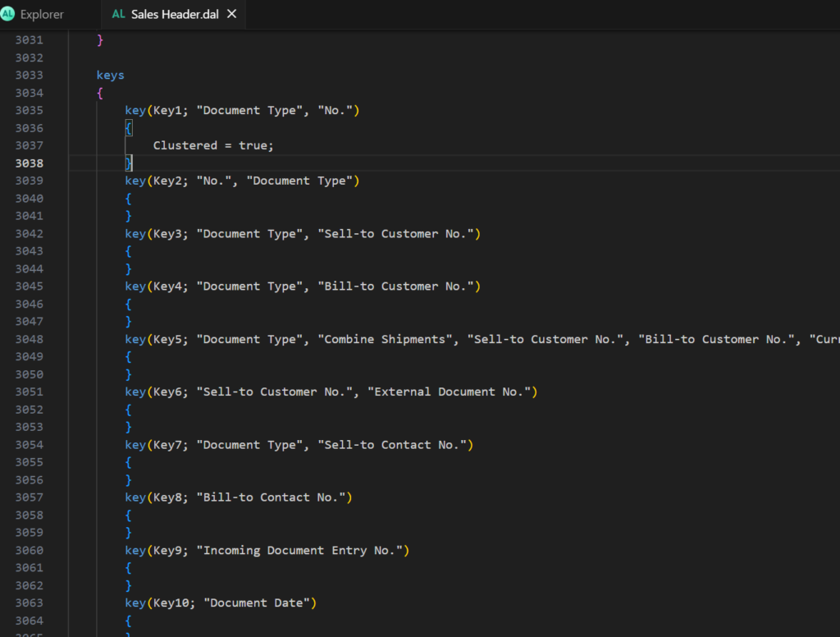The height and width of the screenshot is (637, 840).
Task: Click the AL file icon beside Sales Header.dal
Action: click(x=118, y=14)
